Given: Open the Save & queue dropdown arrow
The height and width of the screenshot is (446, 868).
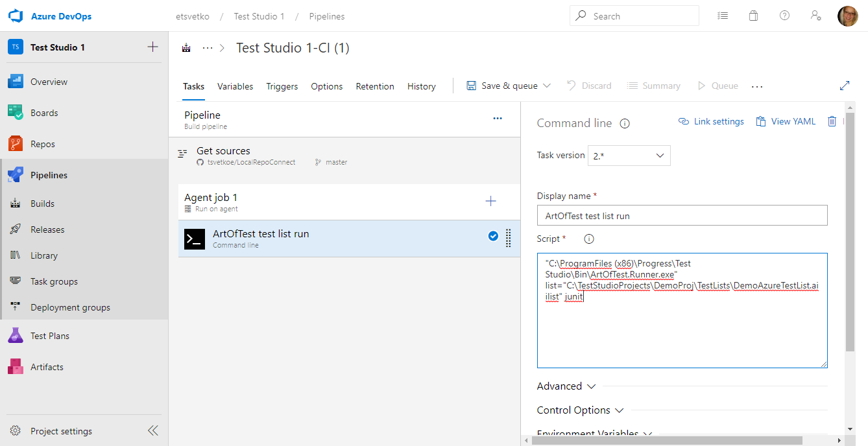Looking at the screenshot, I should (x=547, y=86).
